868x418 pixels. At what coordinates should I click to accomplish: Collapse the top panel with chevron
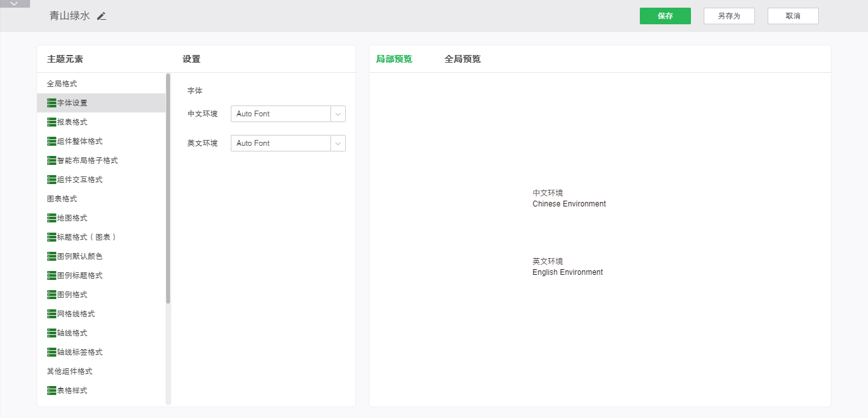(x=15, y=4)
